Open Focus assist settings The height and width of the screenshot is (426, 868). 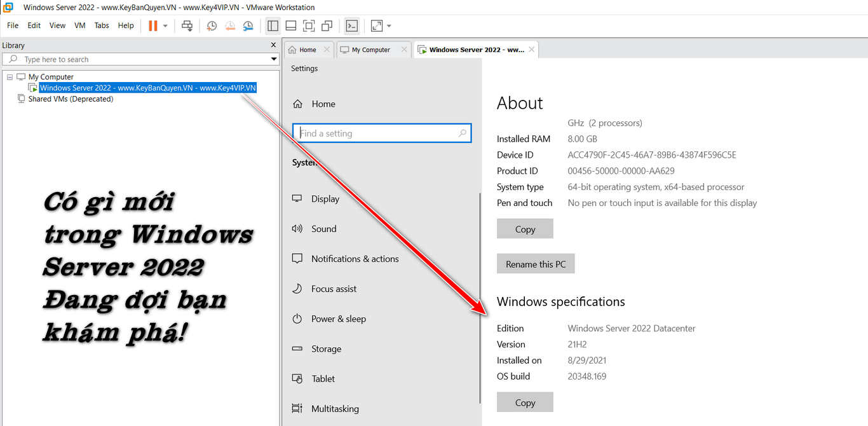click(335, 289)
